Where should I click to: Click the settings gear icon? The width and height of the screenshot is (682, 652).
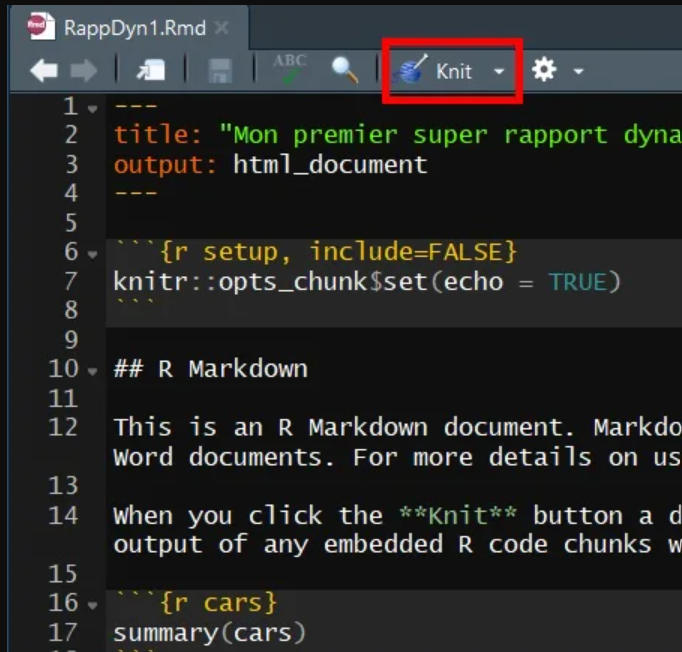point(544,71)
